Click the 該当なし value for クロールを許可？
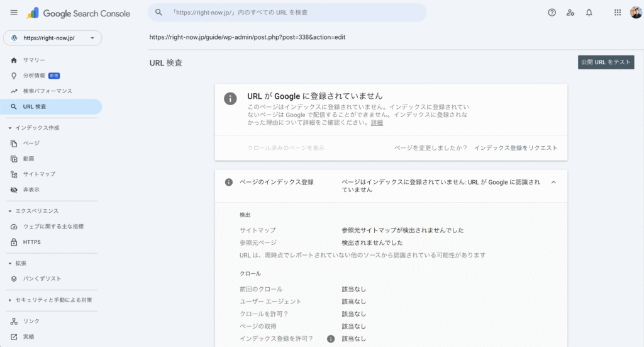This screenshot has height=347, width=644. (353, 314)
